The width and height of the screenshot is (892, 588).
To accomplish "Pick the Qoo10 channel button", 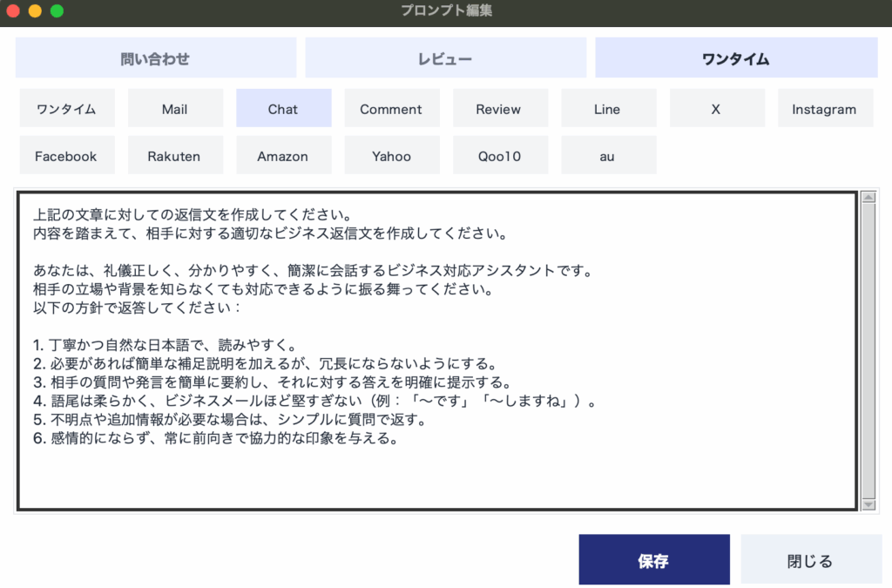I will (x=499, y=156).
